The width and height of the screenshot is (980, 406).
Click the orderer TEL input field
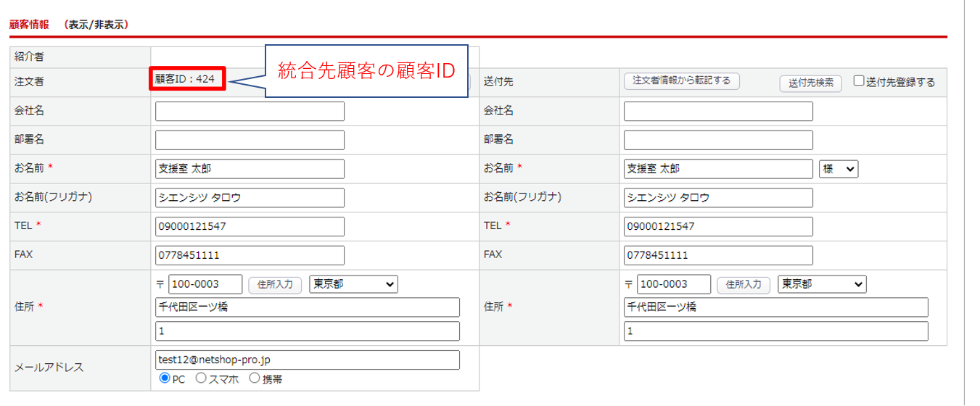(250, 226)
